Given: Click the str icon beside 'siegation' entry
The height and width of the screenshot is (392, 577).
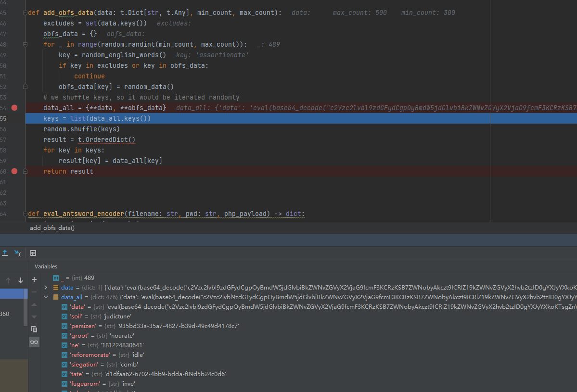Looking at the screenshot, I should click(64, 365).
